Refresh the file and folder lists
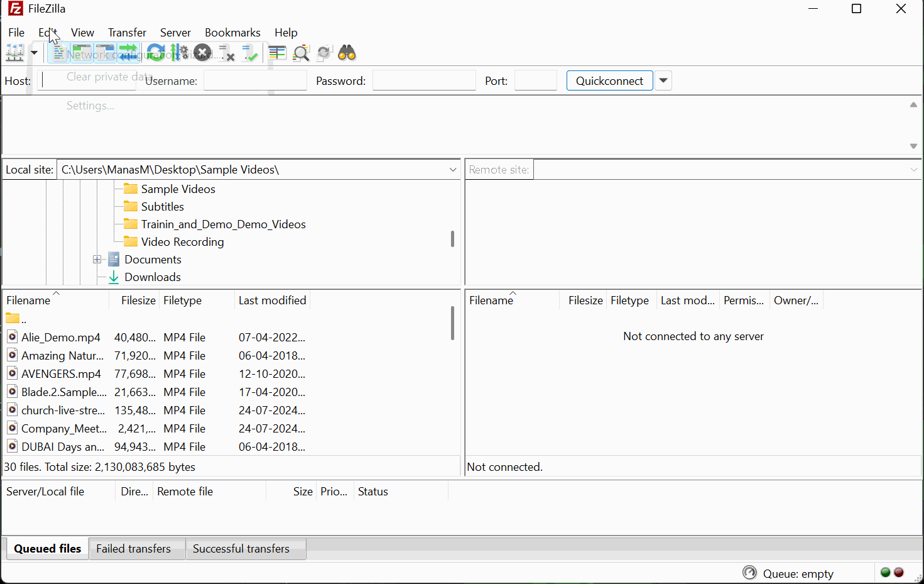The width and height of the screenshot is (924, 584). point(155,53)
